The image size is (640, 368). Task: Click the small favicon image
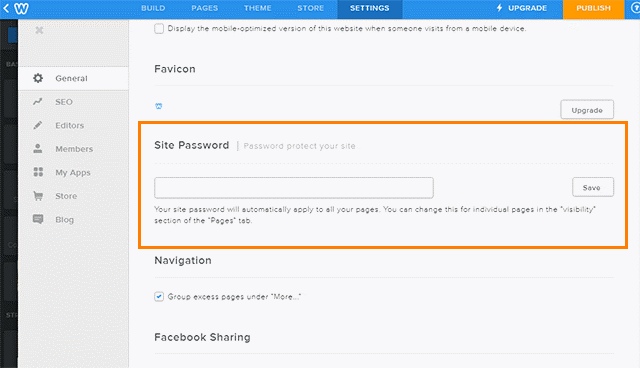click(x=159, y=106)
